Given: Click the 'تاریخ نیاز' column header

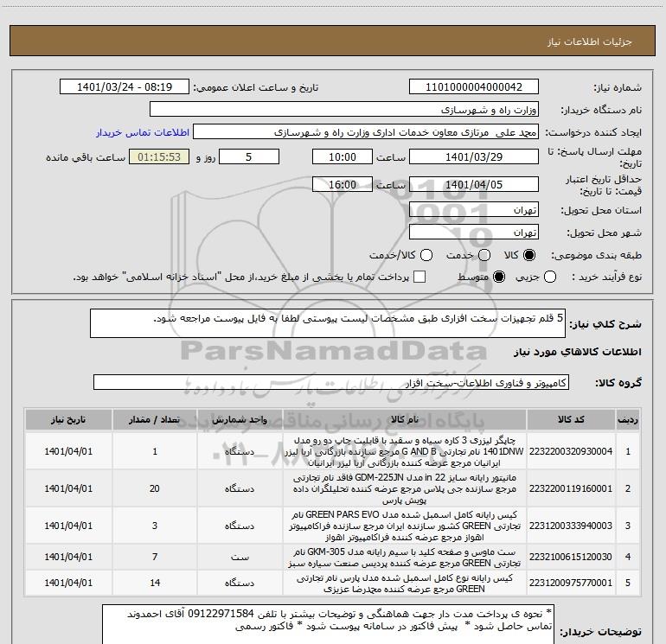Looking at the screenshot, I should (68, 419).
